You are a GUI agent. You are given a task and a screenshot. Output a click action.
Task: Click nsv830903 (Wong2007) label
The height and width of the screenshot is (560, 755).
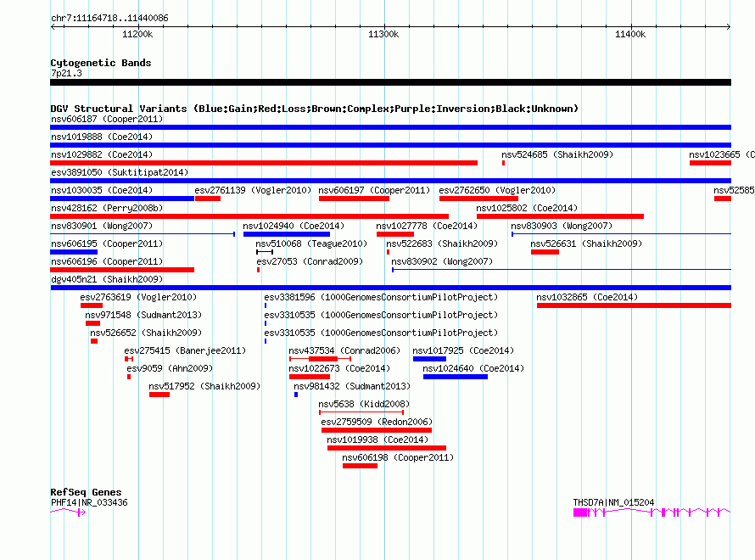click(x=562, y=226)
